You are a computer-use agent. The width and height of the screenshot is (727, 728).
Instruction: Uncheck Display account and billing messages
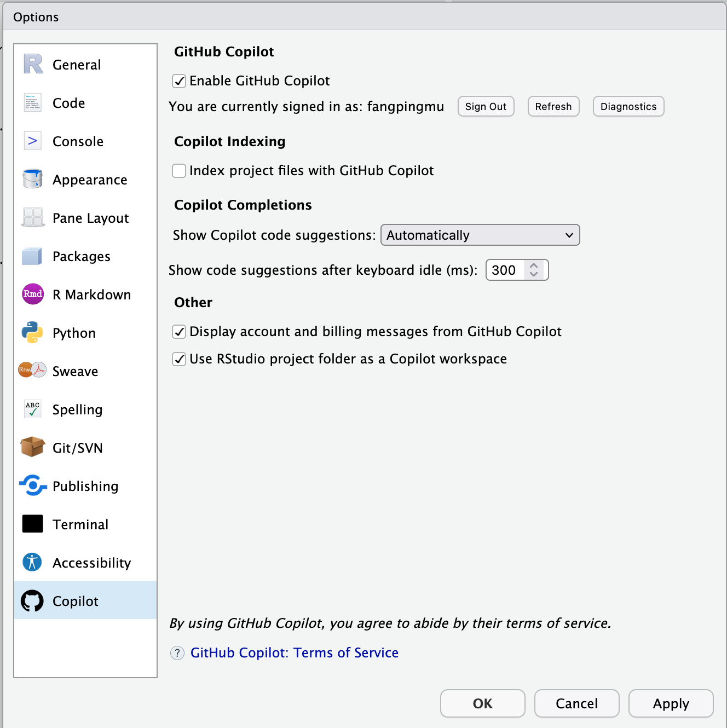(x=179, y=332)
